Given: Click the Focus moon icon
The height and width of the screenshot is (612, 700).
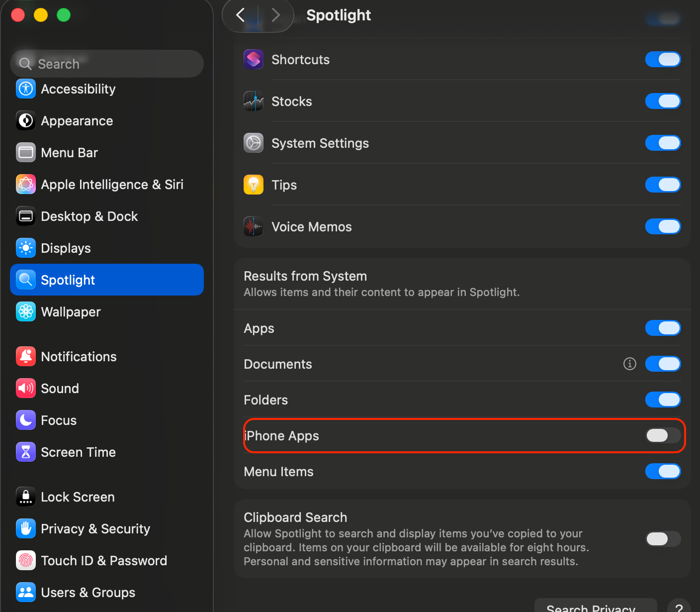Looking at the screenshot, I should click(x=26, y=420).
